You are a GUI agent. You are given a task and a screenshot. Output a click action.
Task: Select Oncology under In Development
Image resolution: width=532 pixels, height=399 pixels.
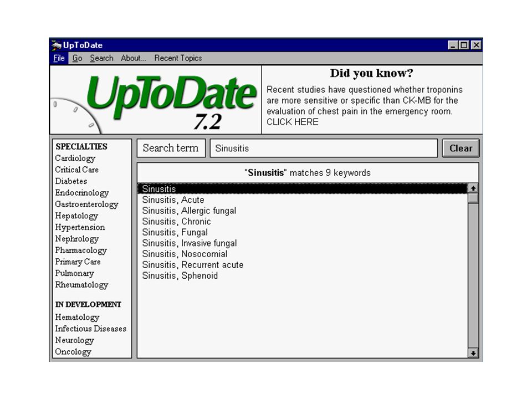[73, 352]
